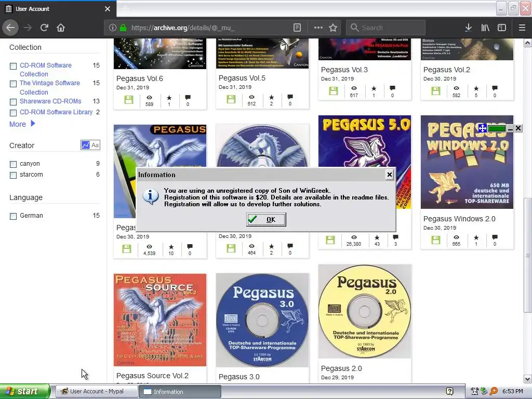Click the Pegasus Vol.3 title link
The width and height of the screenshot is (532, 399).
tap(344, 70)
